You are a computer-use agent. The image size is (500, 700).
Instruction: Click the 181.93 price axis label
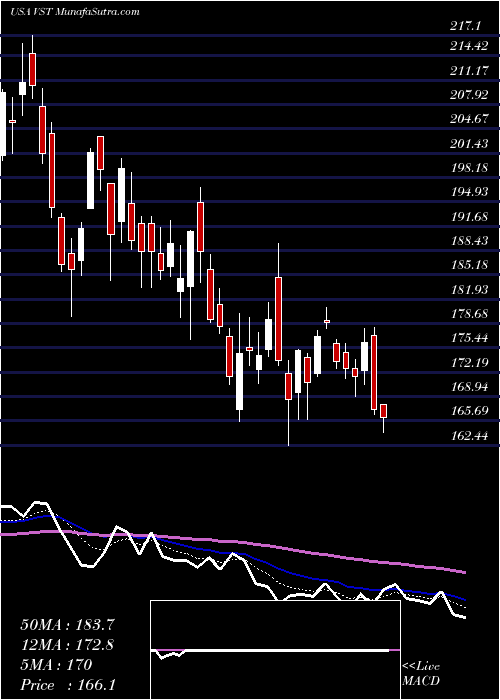(x=469, y=290)
